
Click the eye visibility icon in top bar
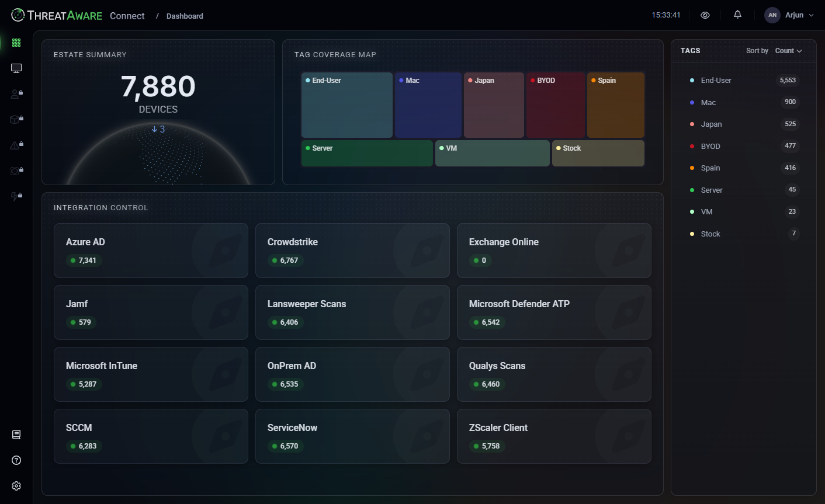pyautogui.click(x=705, y=15)
